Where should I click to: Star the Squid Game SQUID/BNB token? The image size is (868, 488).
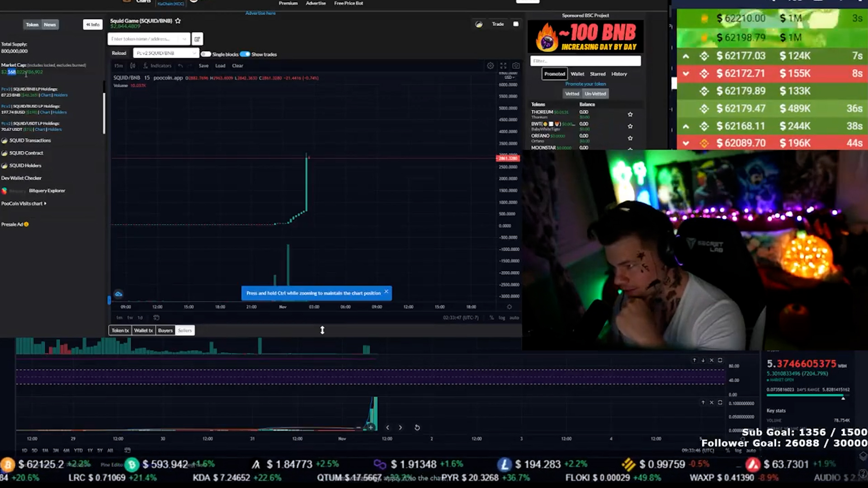[178, 21]
